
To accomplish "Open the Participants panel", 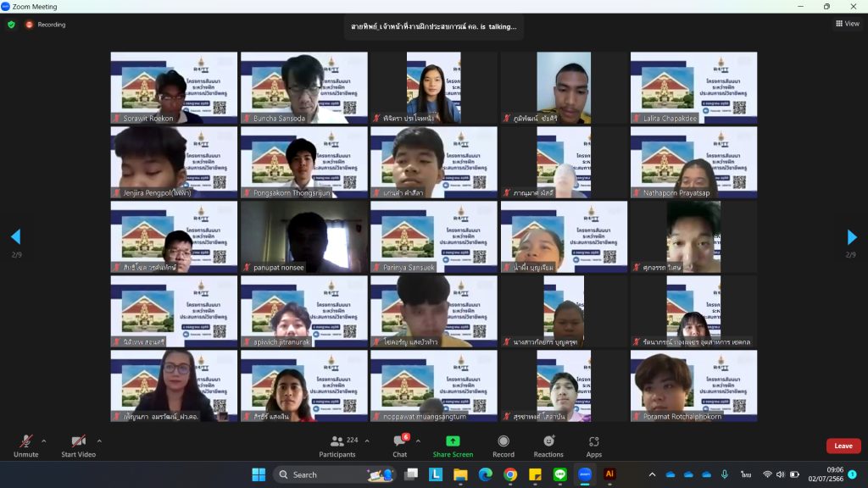I will 337,446.
